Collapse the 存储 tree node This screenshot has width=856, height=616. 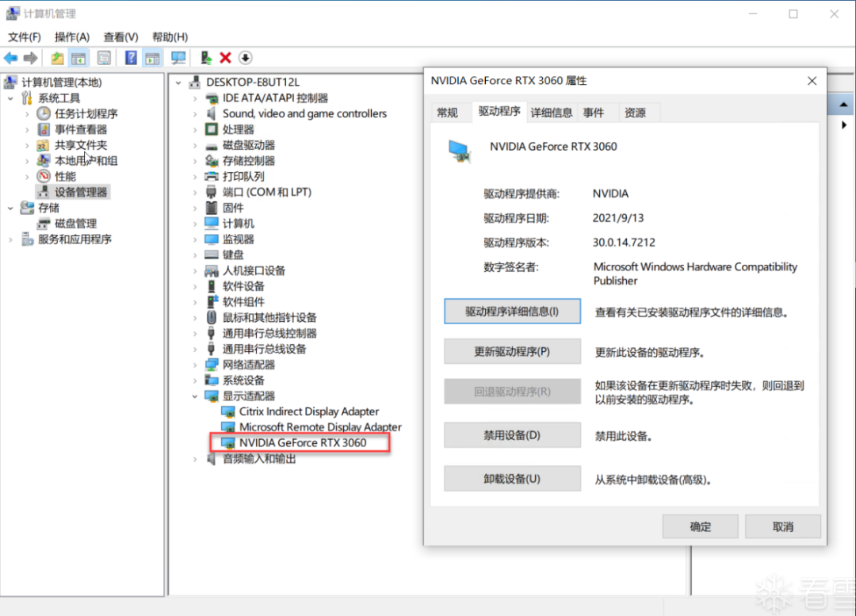coord(10,208)
